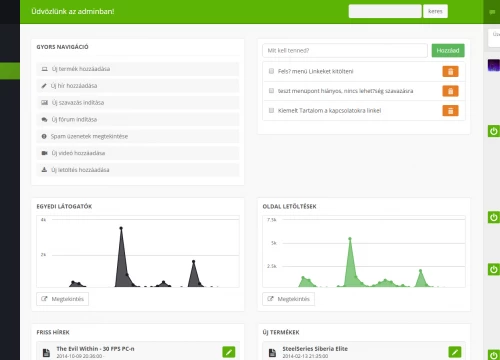The width and height of the screenshot is (500, 360).
Task: Click the chat bubble icon in top bar
Action: [x=492, y=12]
